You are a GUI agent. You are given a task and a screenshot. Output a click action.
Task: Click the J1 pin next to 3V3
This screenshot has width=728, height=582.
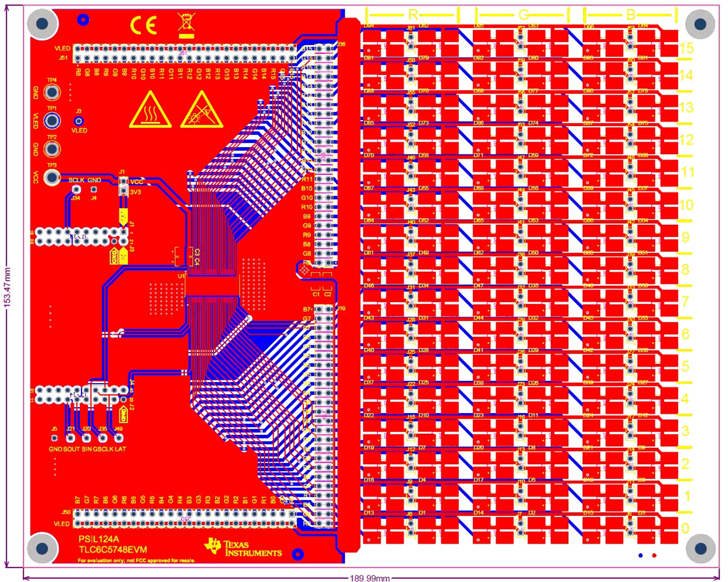[123, 192]
